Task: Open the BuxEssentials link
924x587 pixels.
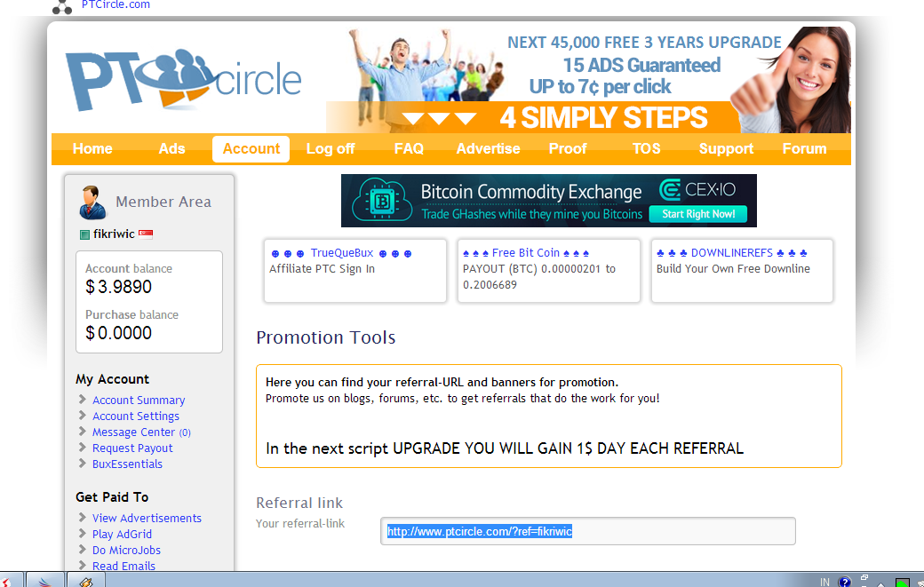Action: (127, 464)
